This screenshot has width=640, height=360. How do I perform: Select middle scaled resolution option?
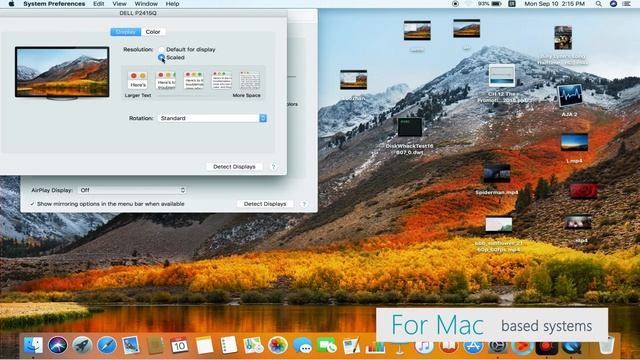tap(194, 80)
